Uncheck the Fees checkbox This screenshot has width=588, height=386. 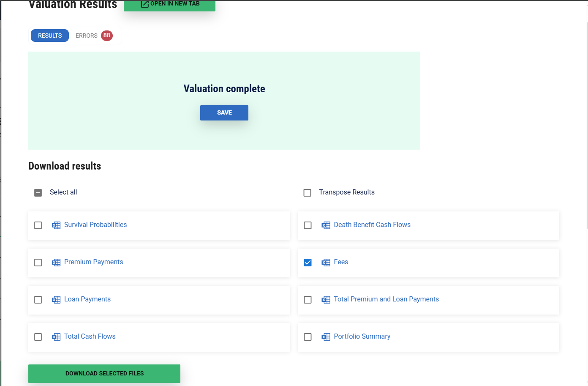(308, 263)
